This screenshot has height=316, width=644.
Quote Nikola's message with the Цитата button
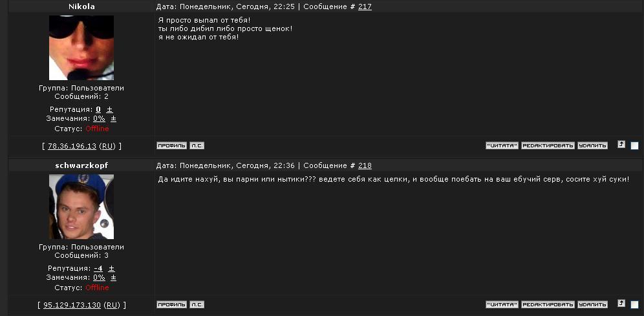click(x=502, y=145)
